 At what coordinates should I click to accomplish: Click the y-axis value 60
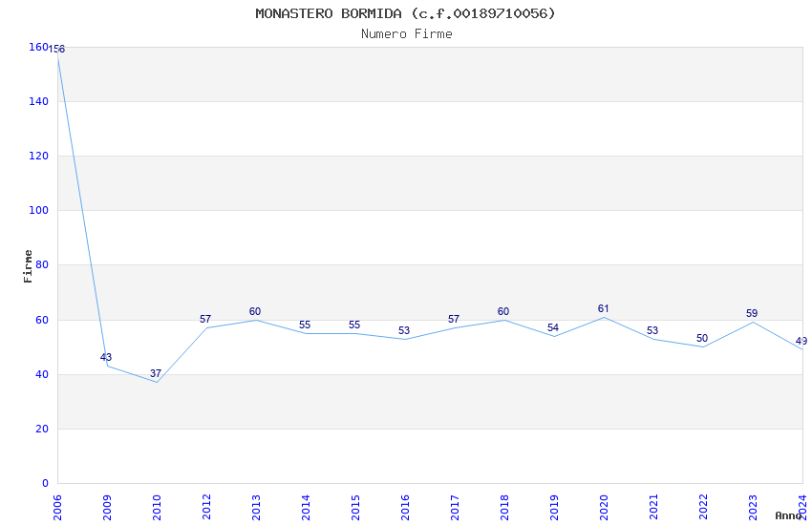[42, 320]
